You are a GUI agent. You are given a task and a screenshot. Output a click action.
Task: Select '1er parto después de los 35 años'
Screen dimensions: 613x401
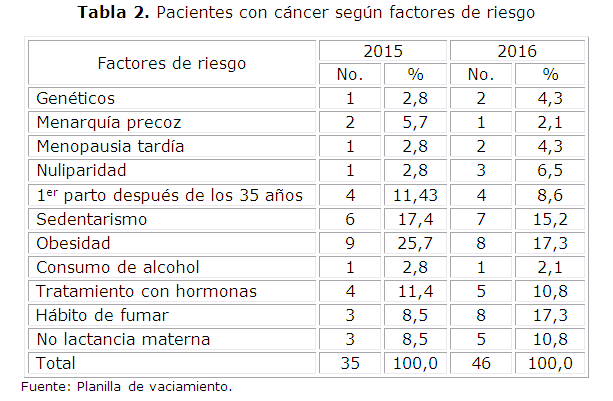coord(169,195)
